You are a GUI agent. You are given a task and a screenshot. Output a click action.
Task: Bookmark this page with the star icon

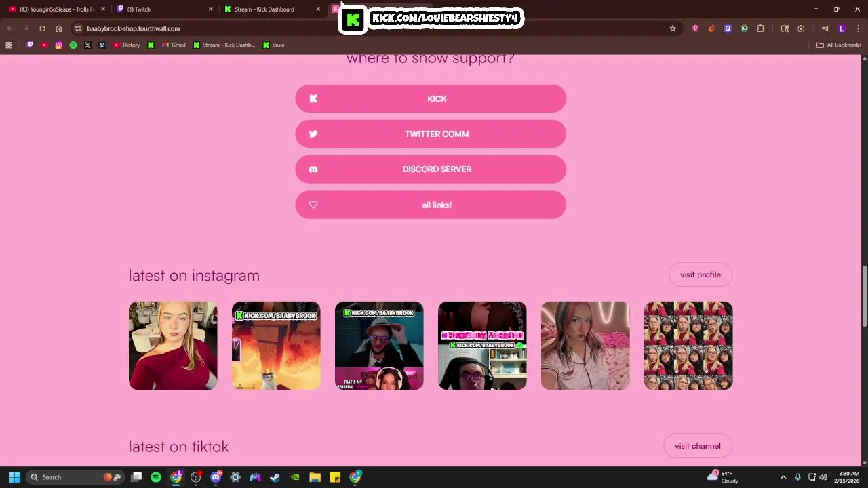tap(673, 28)
